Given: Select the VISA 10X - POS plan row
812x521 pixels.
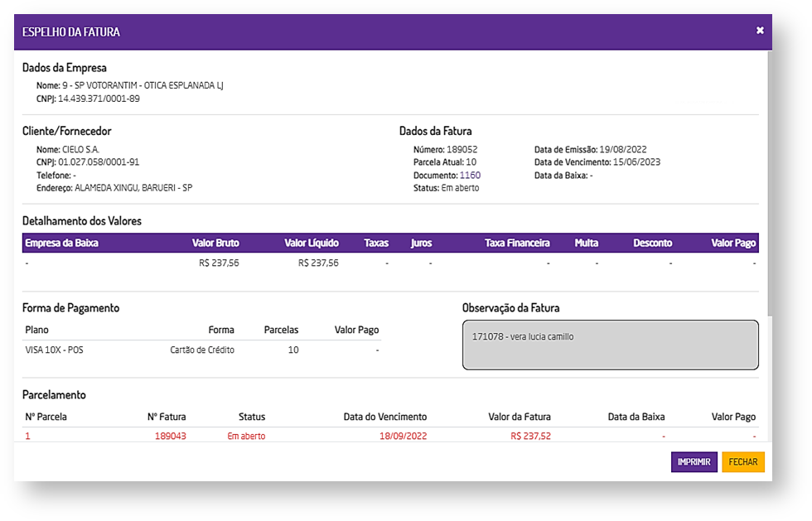Looking at the screenshot, I should click(55, 350).
